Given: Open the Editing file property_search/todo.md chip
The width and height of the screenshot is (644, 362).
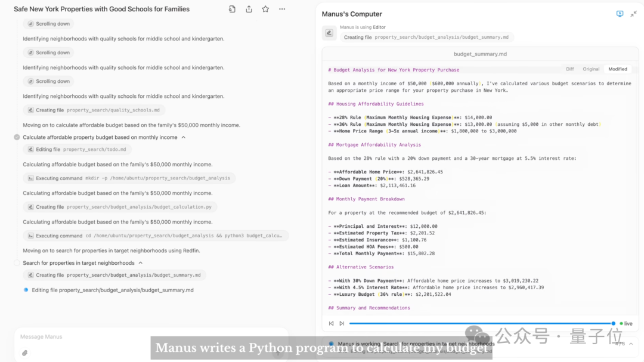Looking at the screenshot, I should click(77, 150).
